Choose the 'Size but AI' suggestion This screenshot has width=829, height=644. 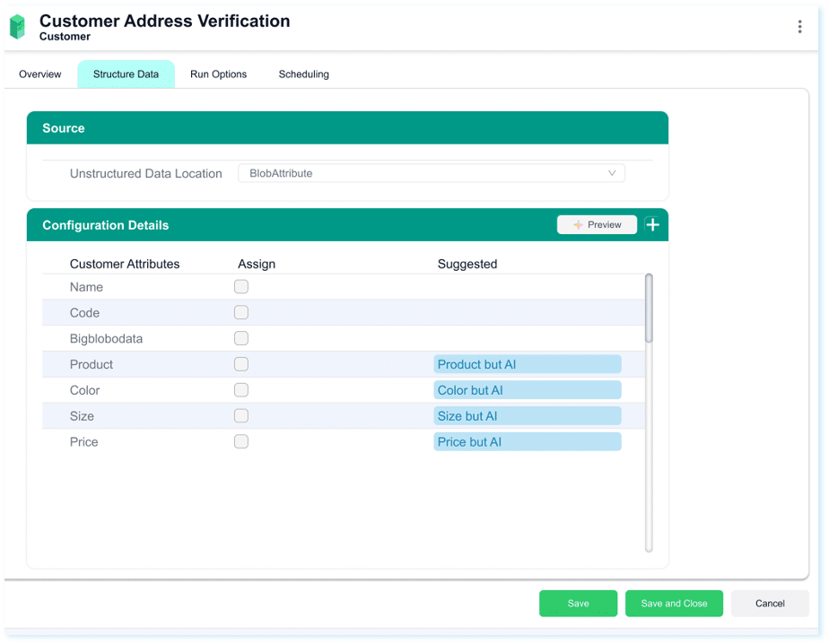528,416
